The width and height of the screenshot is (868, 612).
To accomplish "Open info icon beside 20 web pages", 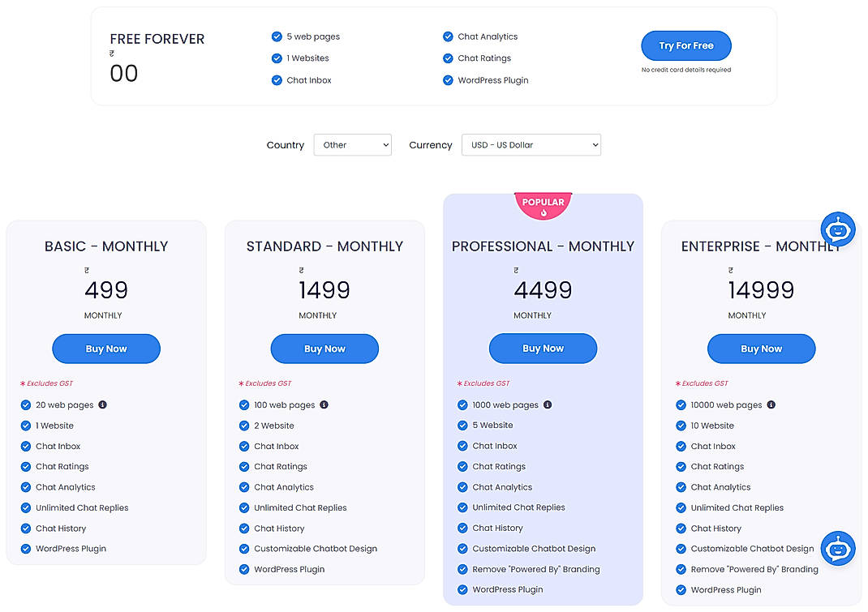I will (102, 404).
